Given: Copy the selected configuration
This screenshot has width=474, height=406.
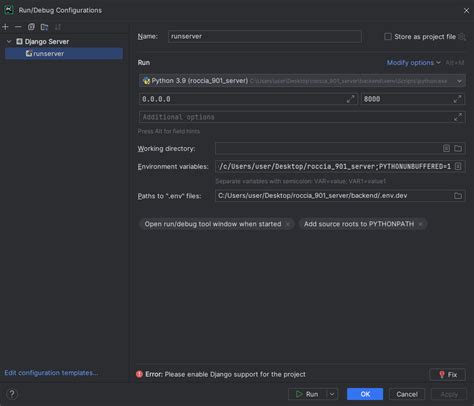Looking at the screenshot, I should [31, 27].
